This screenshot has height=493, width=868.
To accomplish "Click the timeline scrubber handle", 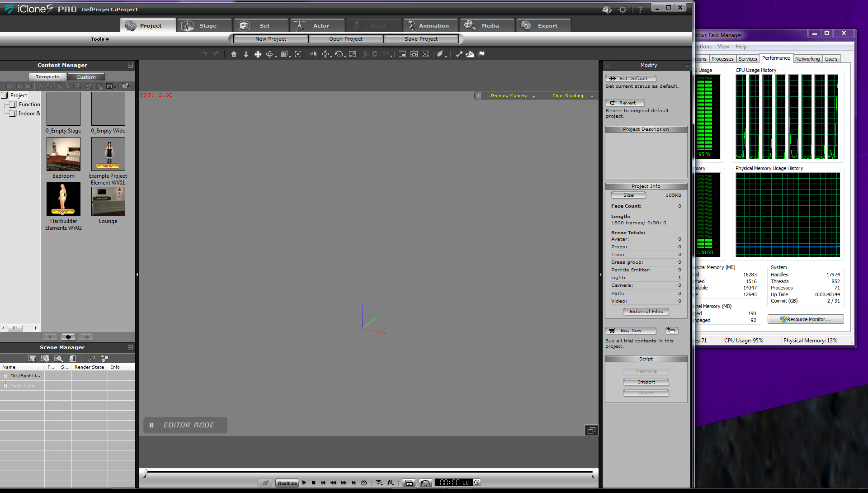I will coord(146,472).
